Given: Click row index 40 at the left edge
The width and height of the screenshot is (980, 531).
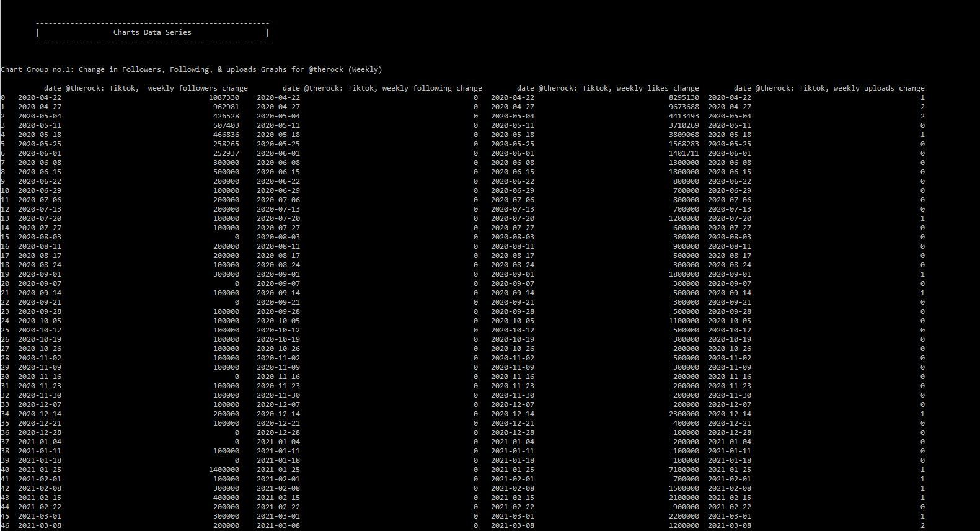Looking at the screenshot, I should (x=5, y=470).
